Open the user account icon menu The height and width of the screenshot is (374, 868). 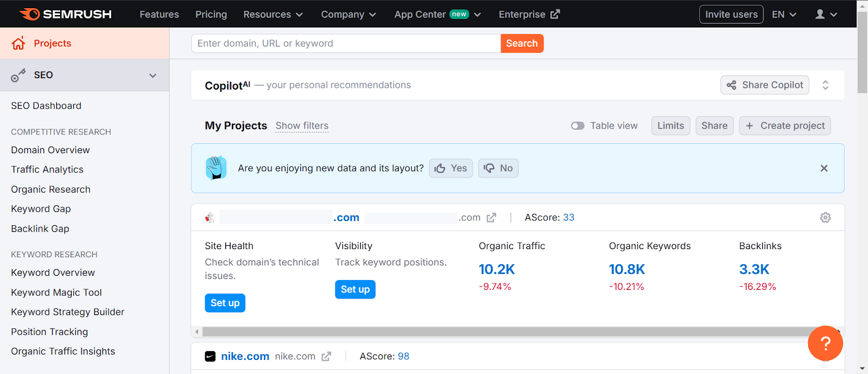coord(826,14)
